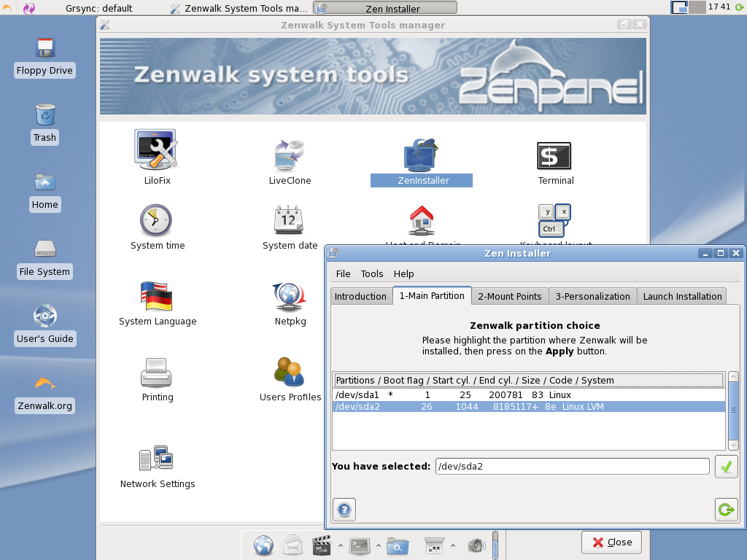
Task: Click the Zenwalk.org desktop icon
Action: 45,383
